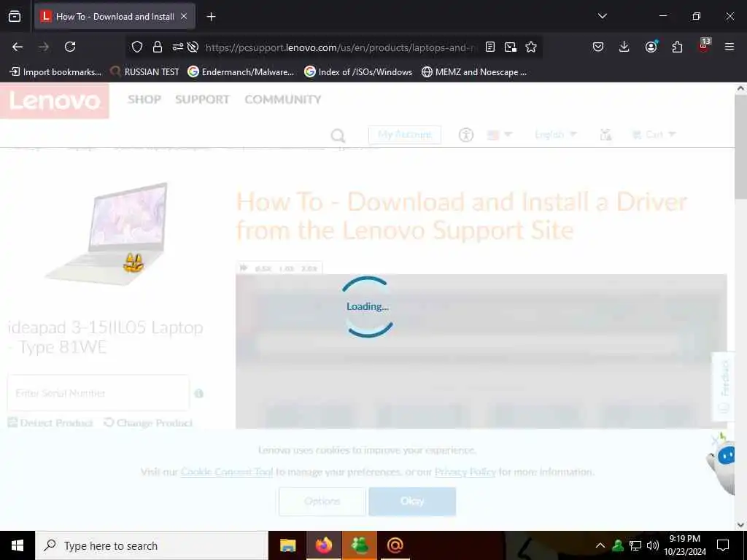Toggle Reader View icon in address bar

[x=489, y=47]
